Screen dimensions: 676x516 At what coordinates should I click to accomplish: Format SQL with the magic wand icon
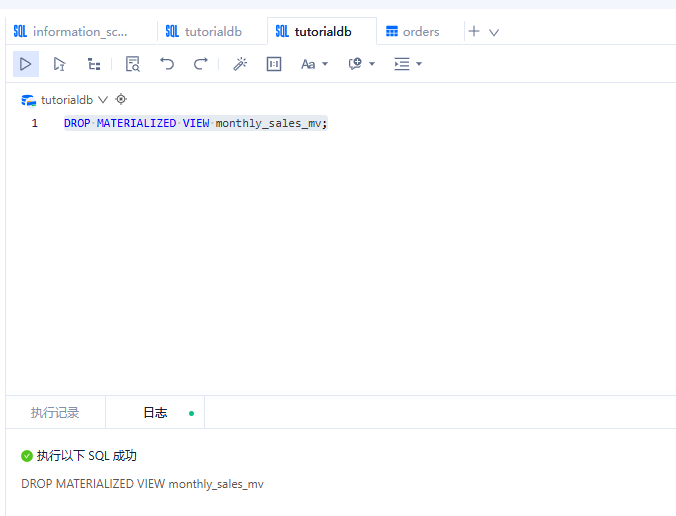[x=240, y=64]
